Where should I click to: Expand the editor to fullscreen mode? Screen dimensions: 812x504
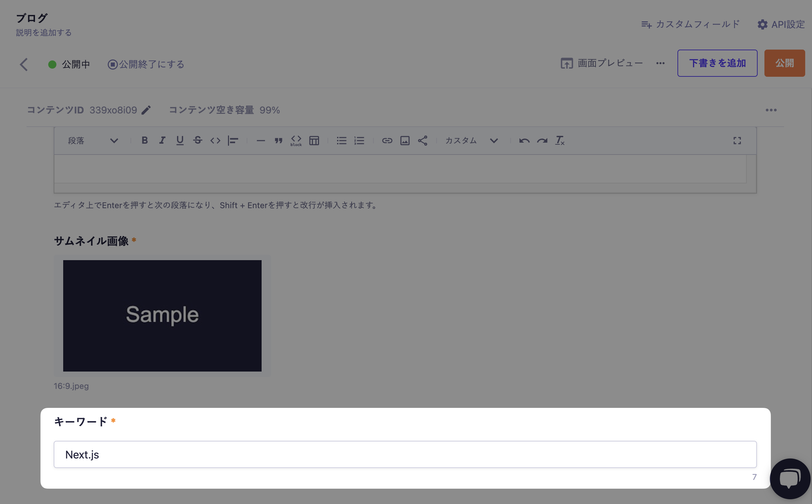click(x=737, y=140)
